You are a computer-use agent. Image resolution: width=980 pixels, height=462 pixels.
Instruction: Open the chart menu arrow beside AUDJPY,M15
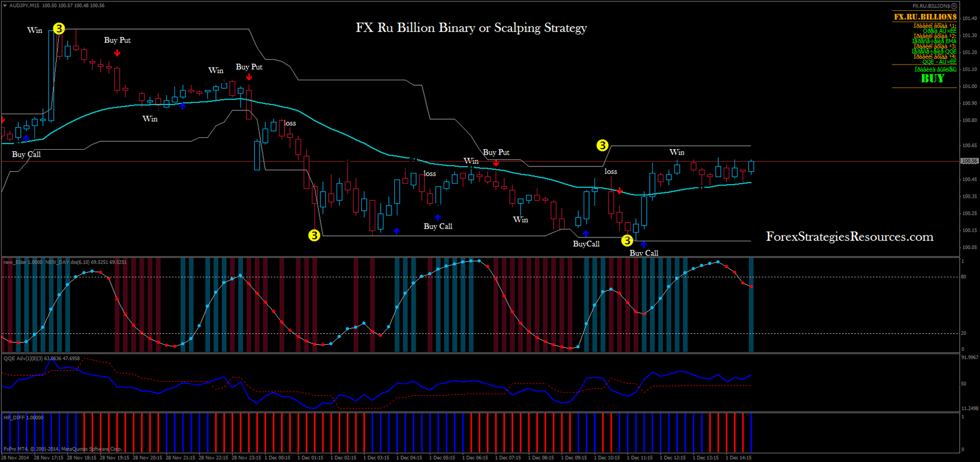pyautogui.click(x=5, y=5)
